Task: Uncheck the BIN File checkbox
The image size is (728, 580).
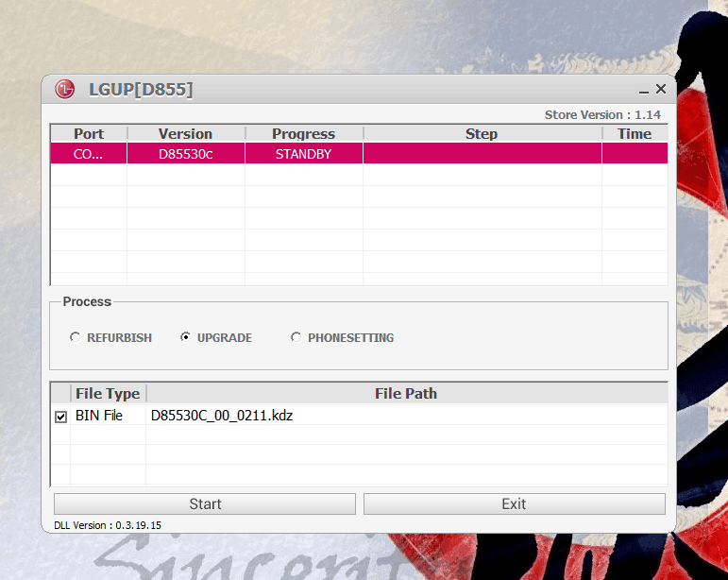Action: click(61, 417)
